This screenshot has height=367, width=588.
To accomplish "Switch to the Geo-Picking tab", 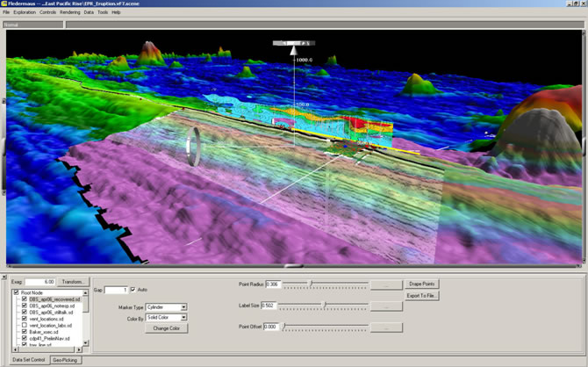I will (x=66, y=359).
